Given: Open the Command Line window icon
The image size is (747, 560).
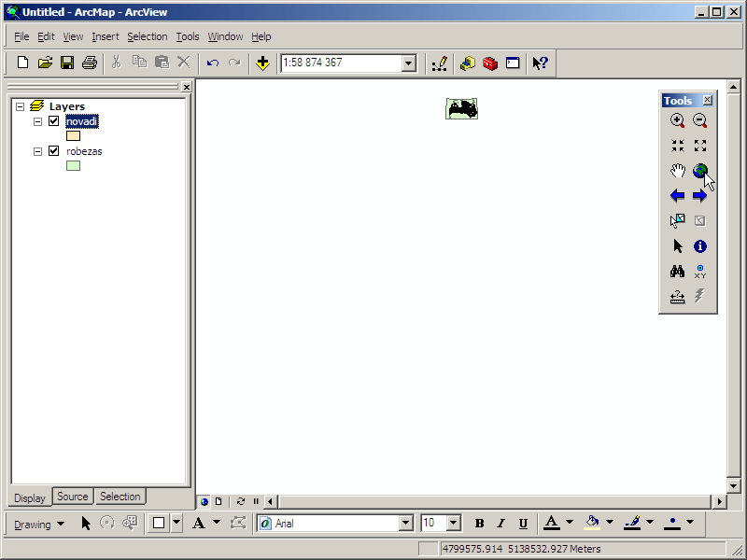Looking at the screenshot, I should point(513,63).
